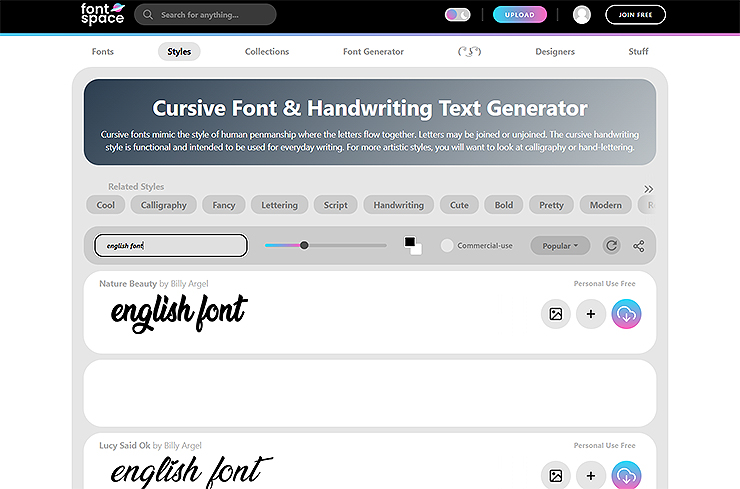Screen dimensions: 740x489
Task: Open Billy Argel link on Lucy Said Ok
Action: click(183, 446)
